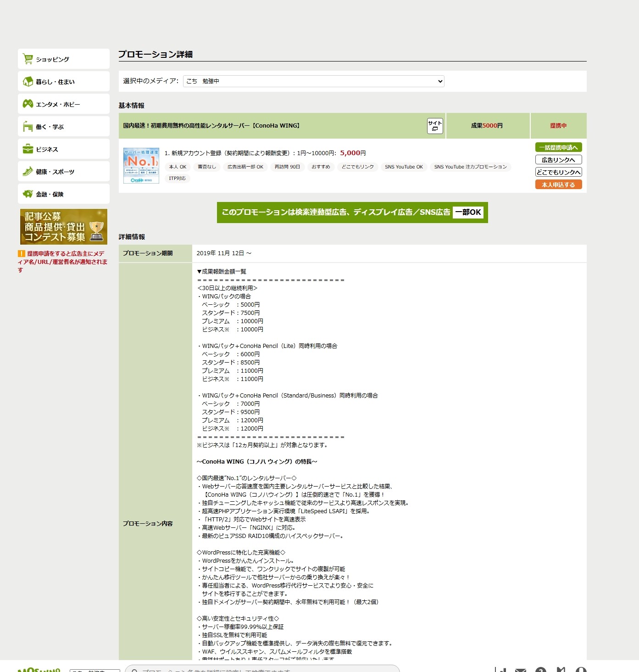Click the red 5,000円 reward amount

pyautogui.click(x=353, y=153)
